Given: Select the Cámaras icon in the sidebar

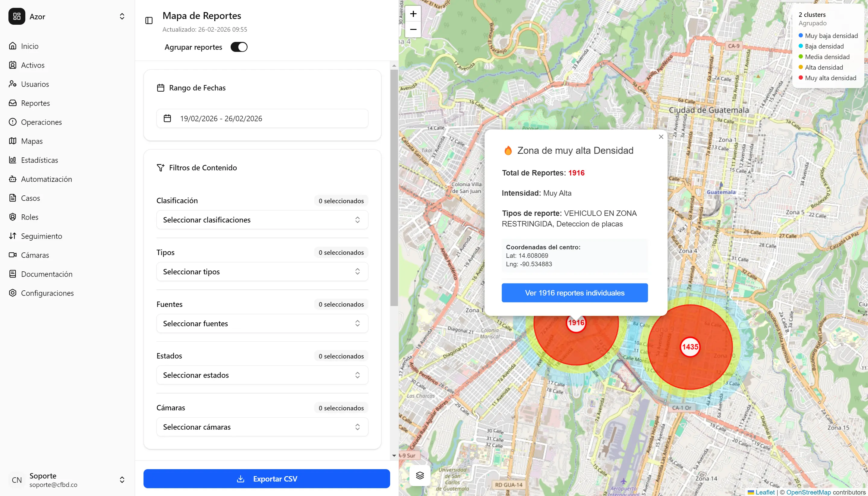Looking at the screenshot, I should coord(12,255).
